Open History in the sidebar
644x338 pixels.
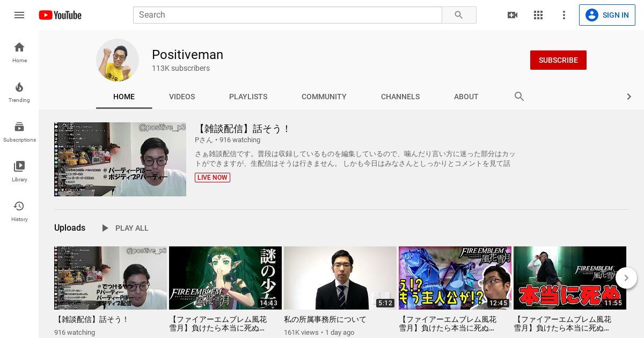(19, 211)
